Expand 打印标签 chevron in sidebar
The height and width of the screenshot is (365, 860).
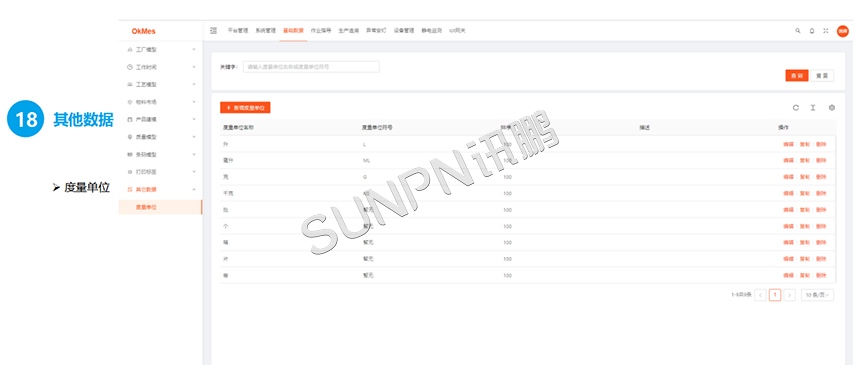point(194,172)
